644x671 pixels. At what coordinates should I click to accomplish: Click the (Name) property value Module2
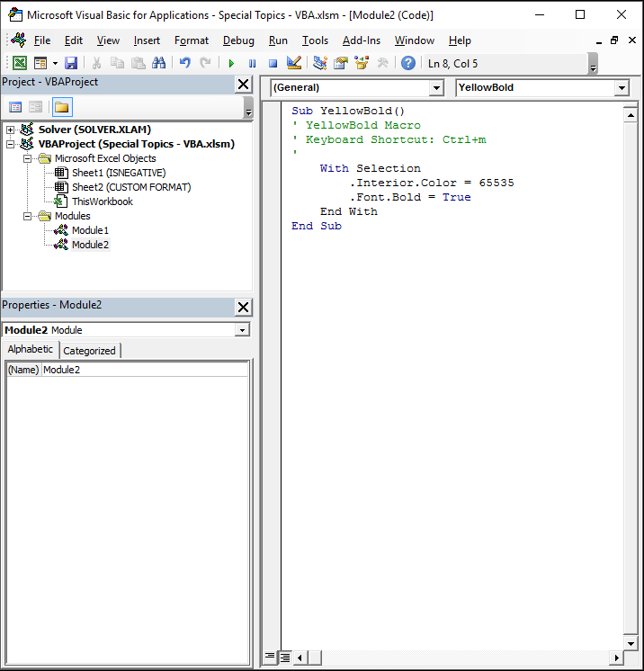point(145,370)
